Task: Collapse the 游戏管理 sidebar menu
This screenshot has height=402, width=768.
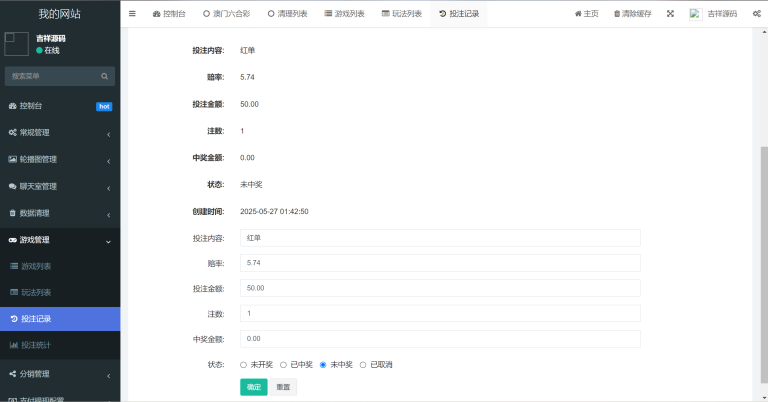Action: [x=60, y=240]
